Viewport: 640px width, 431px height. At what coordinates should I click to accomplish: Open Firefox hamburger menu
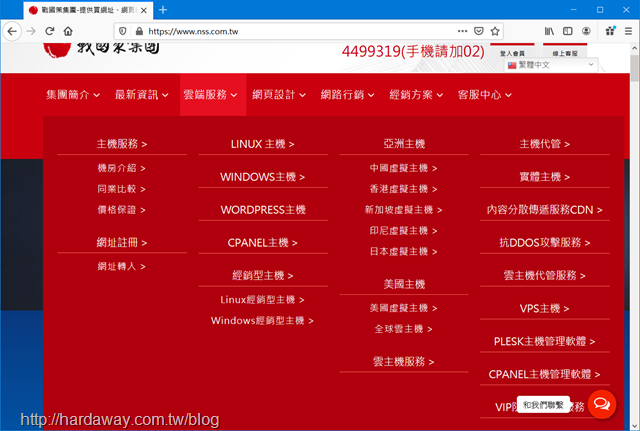tap(628, 31)
